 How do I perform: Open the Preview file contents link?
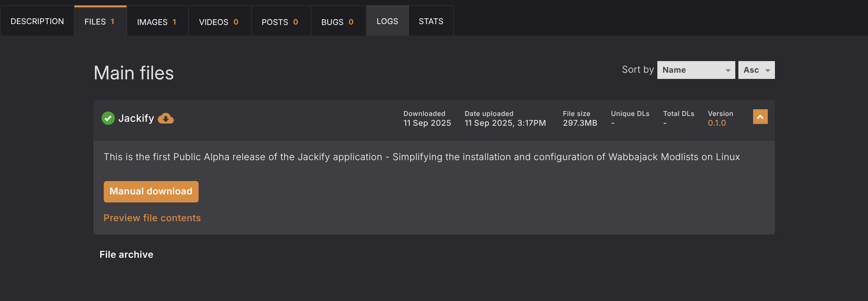tap(152, 218)
